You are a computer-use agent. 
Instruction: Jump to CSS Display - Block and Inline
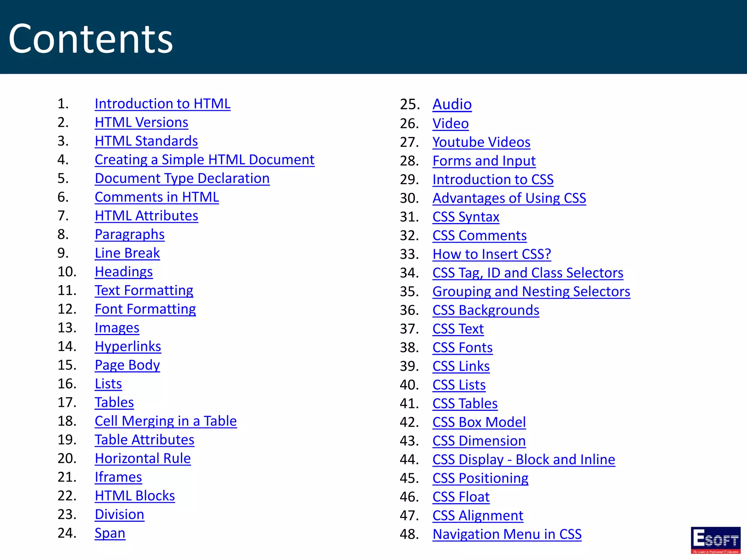[x=523, y=460]
